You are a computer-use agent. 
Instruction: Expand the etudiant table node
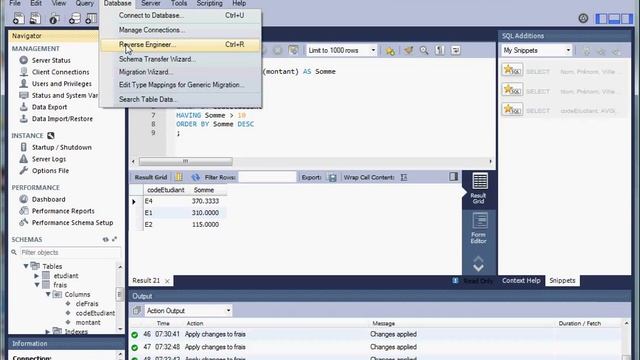(x=36, y=276)
